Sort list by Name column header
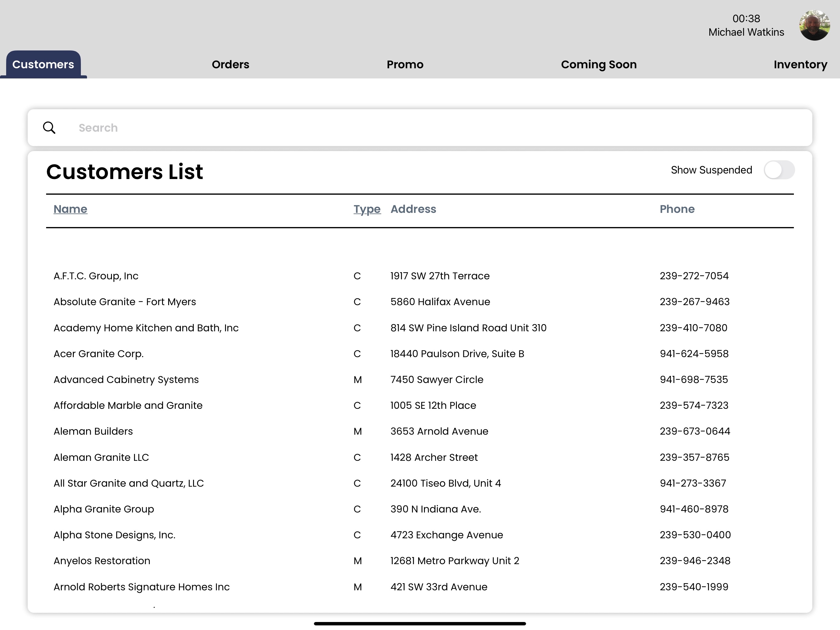The image size is (840, 630). pos(70,209)
